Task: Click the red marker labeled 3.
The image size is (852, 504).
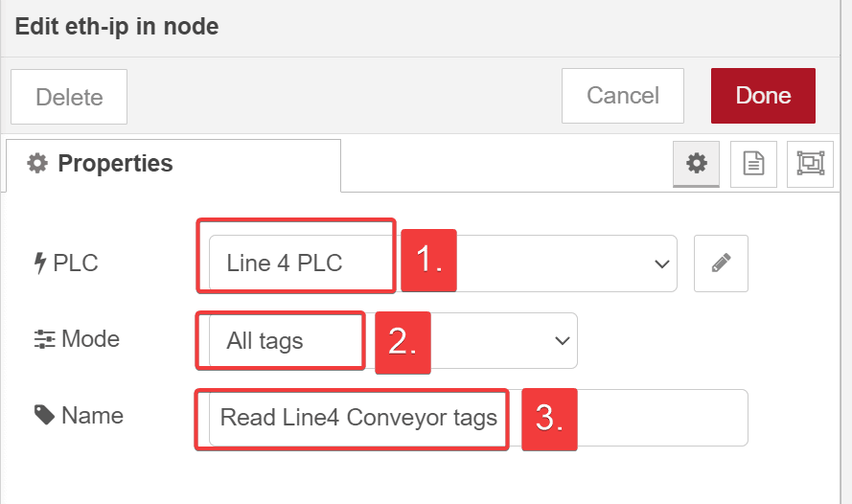Action: 549,419
